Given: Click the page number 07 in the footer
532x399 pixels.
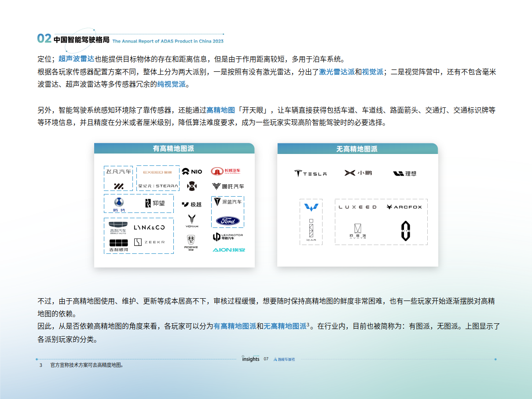Looking at the screenshot, I should [x=266, y=359].
